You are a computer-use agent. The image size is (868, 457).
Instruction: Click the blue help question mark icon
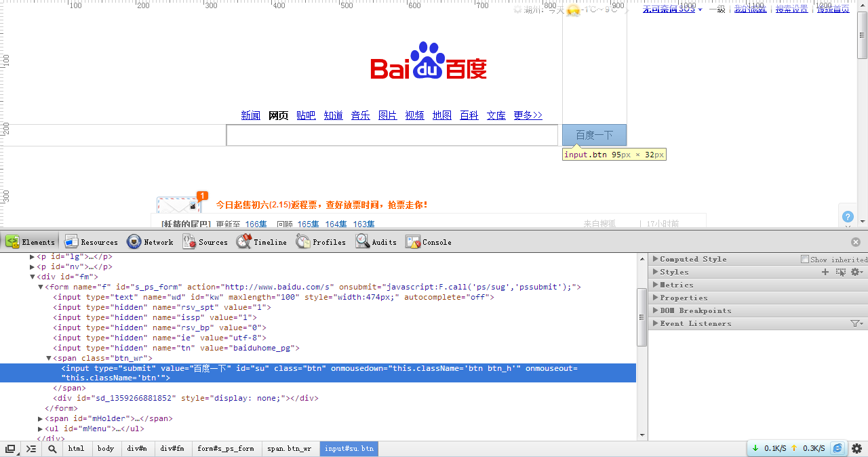(848, 216)
